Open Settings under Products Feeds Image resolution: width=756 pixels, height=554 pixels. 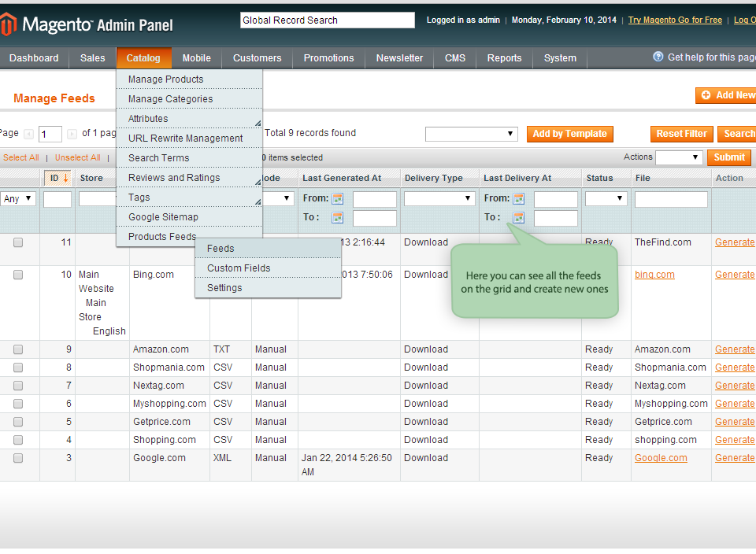pos(268,288)
